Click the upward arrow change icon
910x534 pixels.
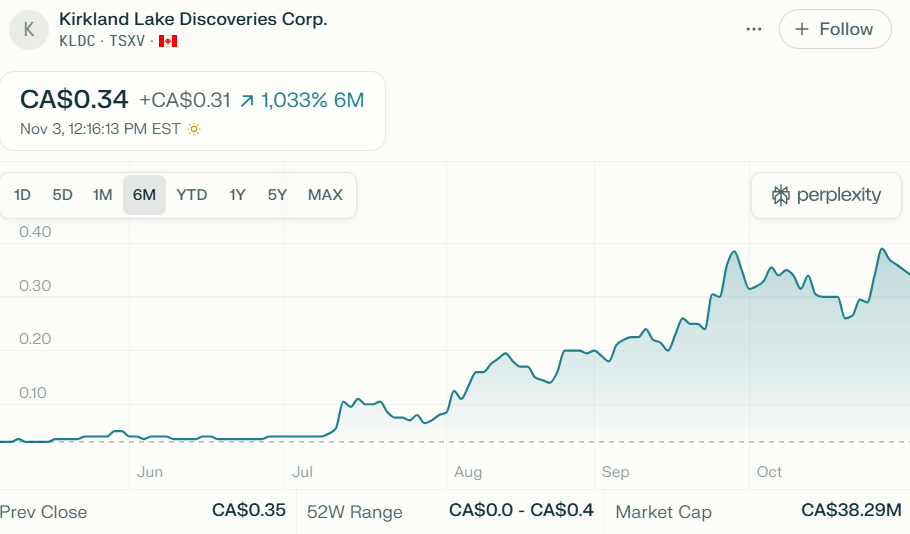247,101
